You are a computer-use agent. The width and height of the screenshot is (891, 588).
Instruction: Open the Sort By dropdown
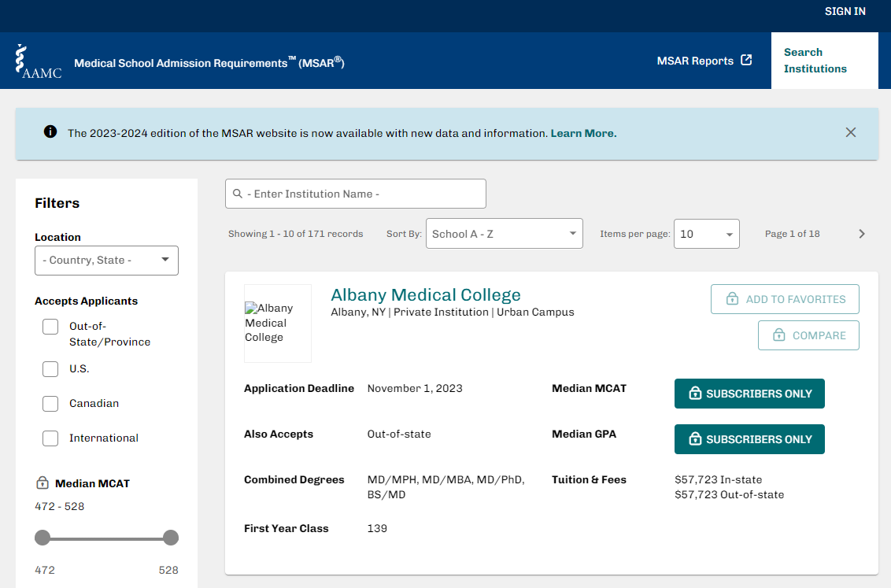pos(504,234)
